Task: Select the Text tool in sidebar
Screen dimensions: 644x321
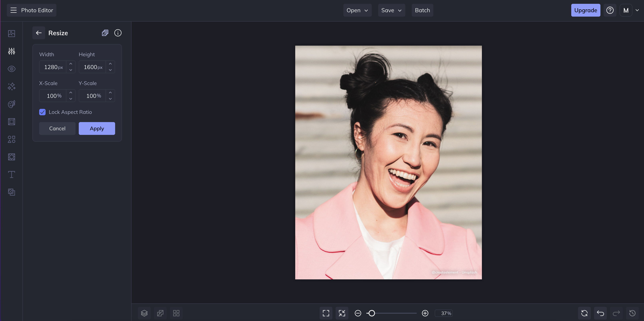Action: [x=12, y=175]
